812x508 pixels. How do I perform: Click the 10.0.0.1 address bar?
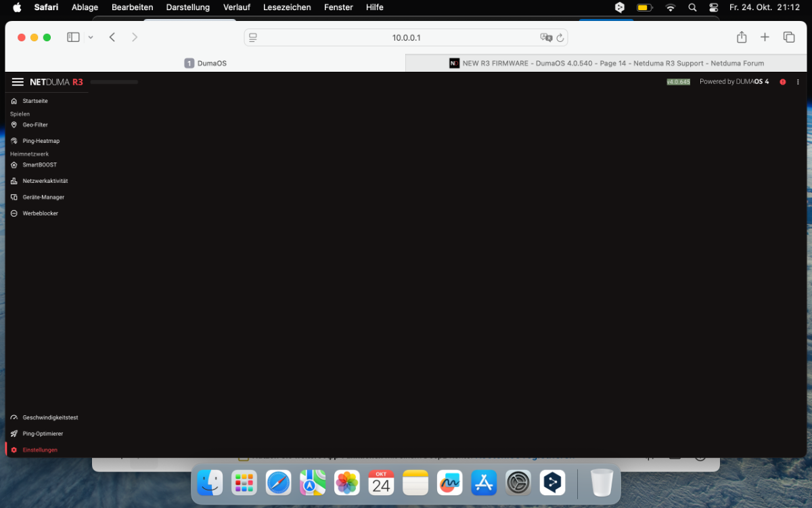406,38
